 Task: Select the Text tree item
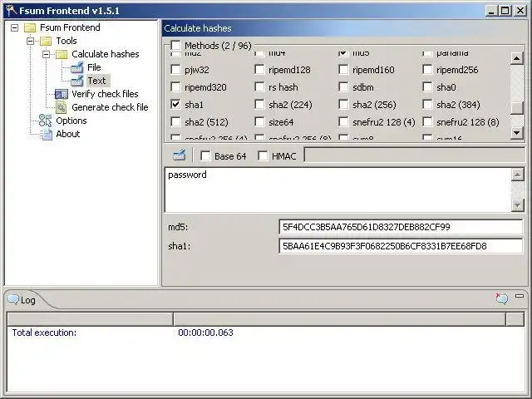pos(96,81)
